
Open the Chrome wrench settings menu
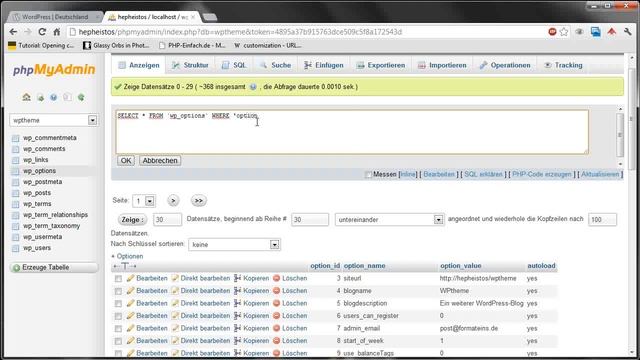(x=628, y=32)
